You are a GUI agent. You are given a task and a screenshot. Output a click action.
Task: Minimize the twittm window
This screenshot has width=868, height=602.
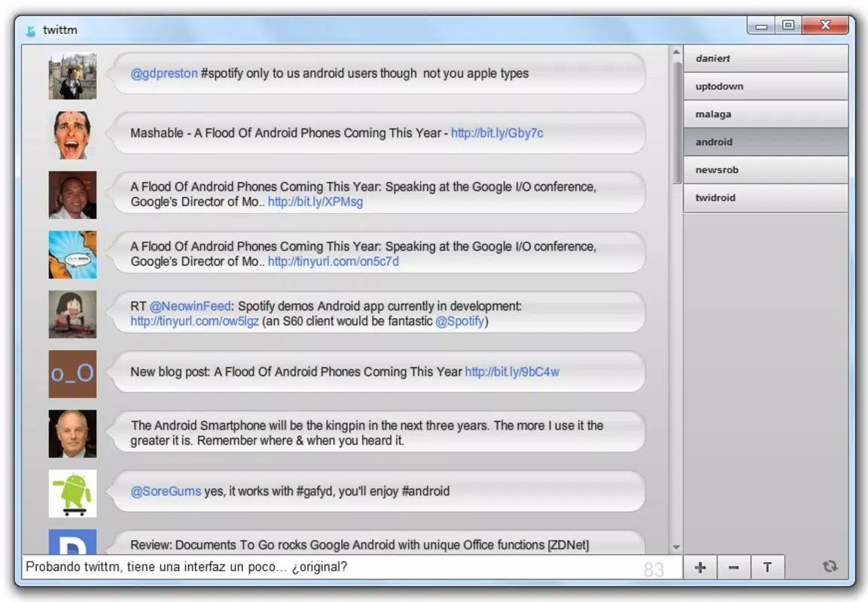pos(762,26)
